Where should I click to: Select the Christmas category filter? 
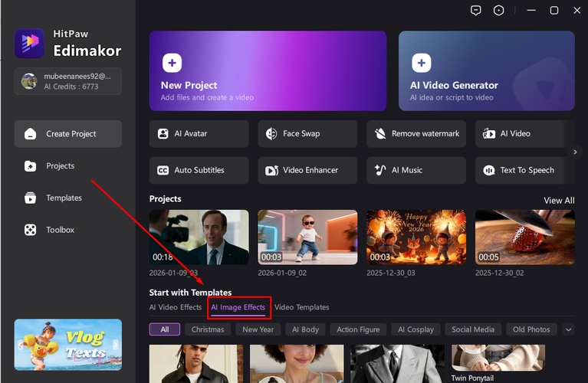[208, 329]
